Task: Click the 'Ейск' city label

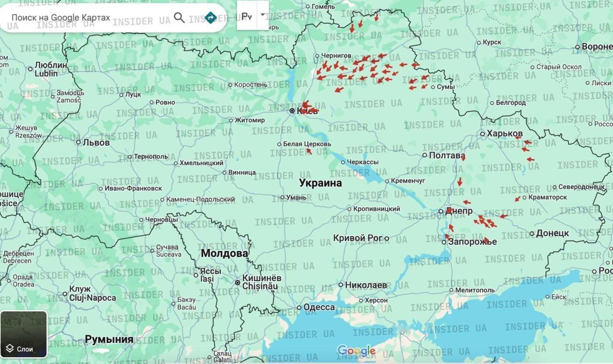Action: (x=559, y=297)
